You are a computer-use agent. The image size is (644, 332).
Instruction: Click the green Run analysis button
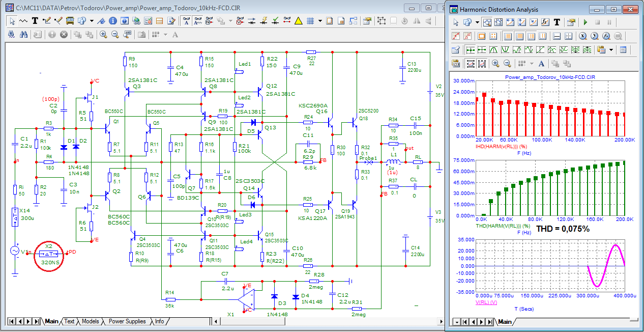(x=586, y=22)
